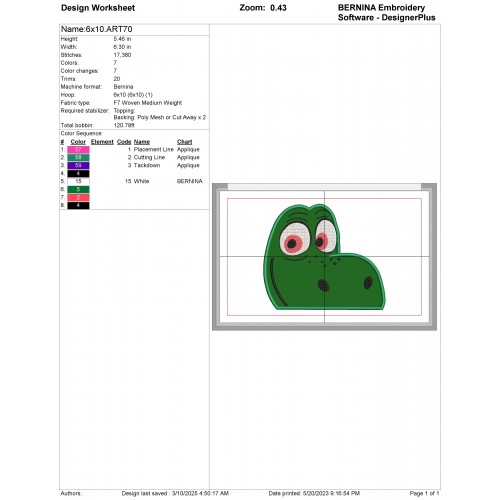The height and width of the screenshot is (500, 500).
Task: Click the "Element" column header
Action: [x=102, y=142]
